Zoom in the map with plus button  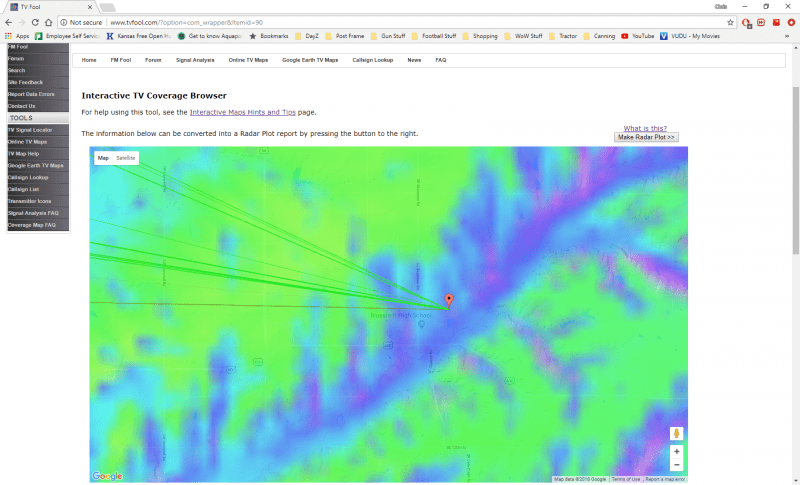677,452
